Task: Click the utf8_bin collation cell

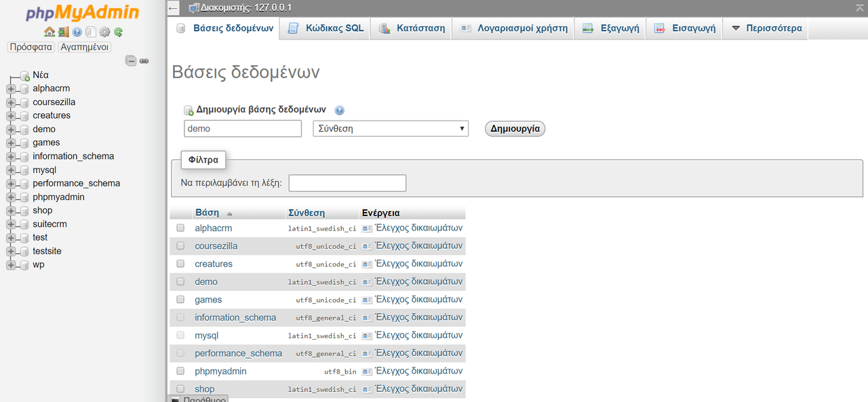Action: pyautogui.click(x=340, y=371)
